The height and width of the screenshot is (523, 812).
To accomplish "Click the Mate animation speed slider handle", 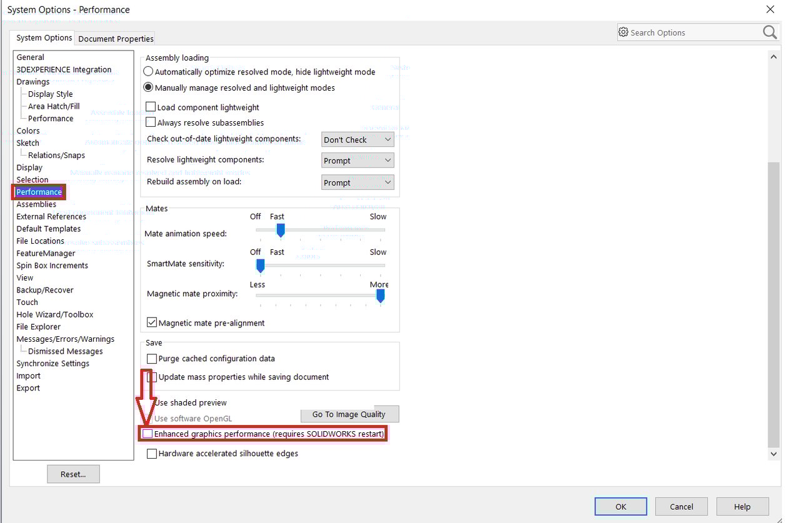I will click(x=281, y=231).
